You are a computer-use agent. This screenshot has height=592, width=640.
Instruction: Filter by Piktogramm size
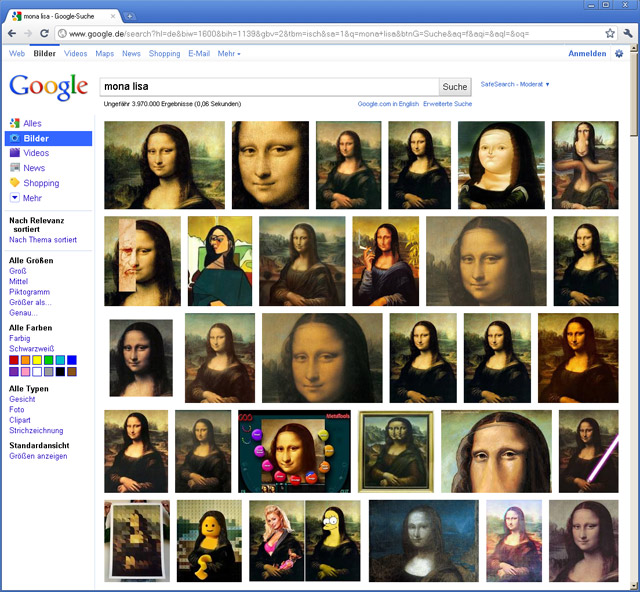coord(29,292)
